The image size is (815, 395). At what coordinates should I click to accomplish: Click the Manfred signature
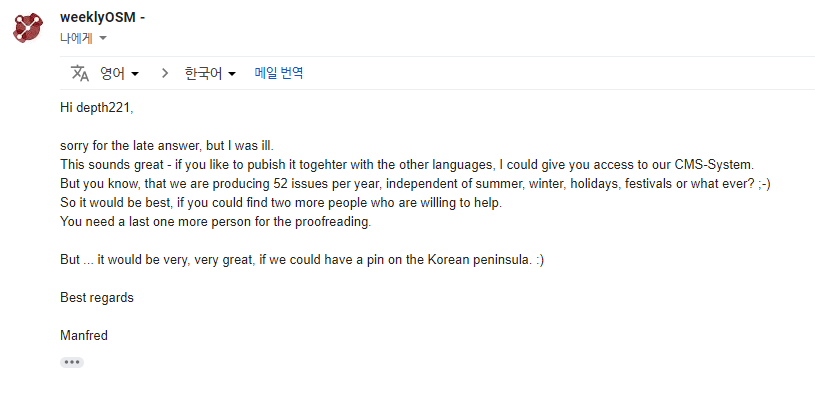84,335
